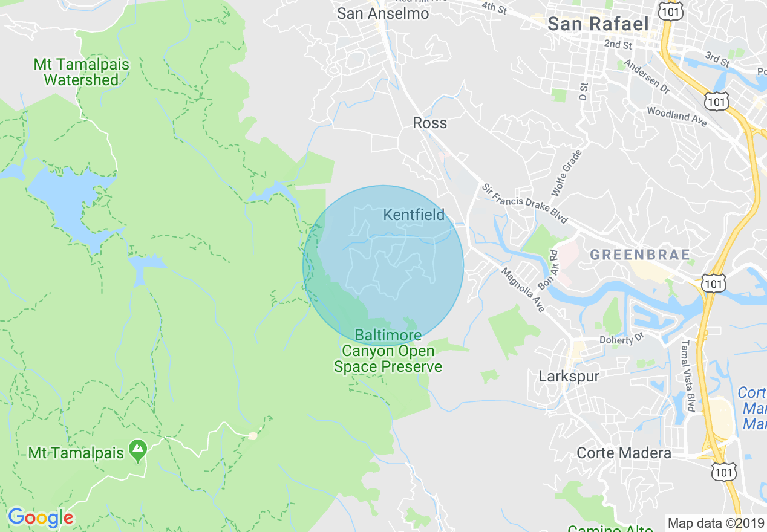This screenshot has width=767, height=532.
Task: Select the Kentfield label inside the circle
Action: point(414,215)
